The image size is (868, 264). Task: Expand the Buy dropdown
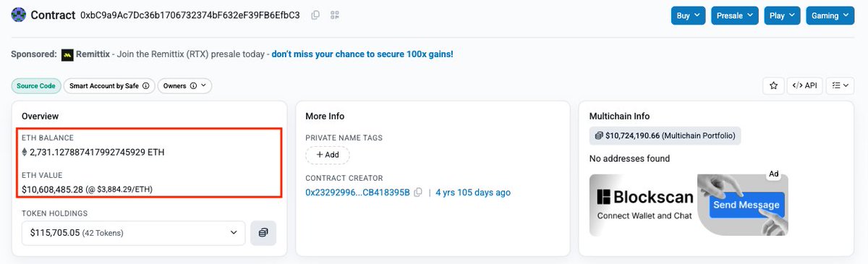coord(688,15)
